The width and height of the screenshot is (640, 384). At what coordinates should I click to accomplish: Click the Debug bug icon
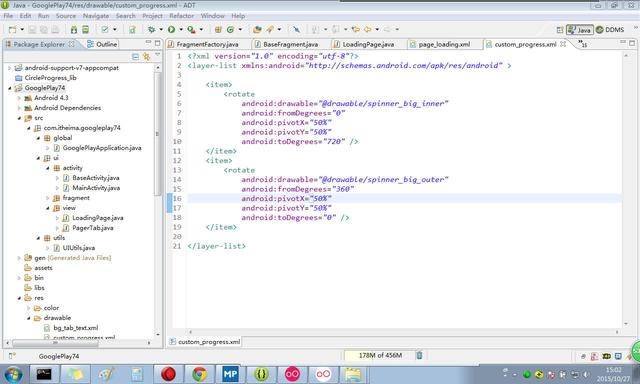[151, 29]
